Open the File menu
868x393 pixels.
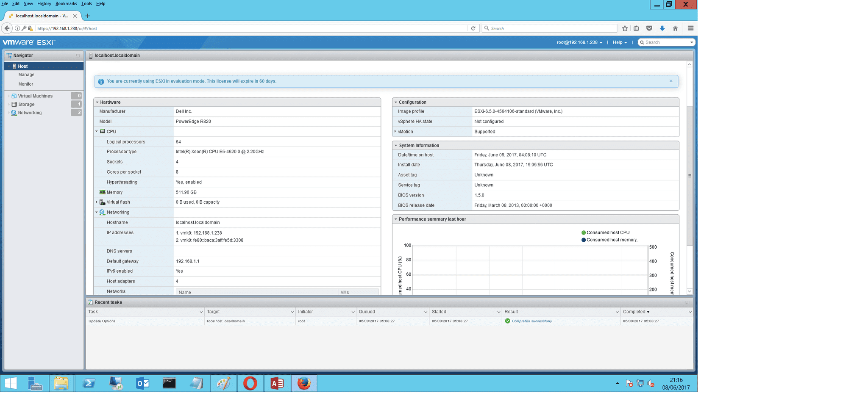pyautogui.click(x=5, y=3)
